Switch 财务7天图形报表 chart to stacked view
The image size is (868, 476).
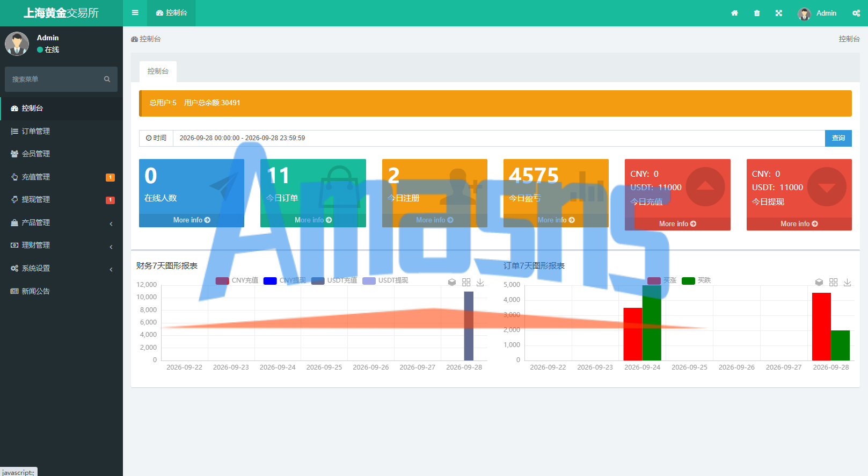click(452, 283)
